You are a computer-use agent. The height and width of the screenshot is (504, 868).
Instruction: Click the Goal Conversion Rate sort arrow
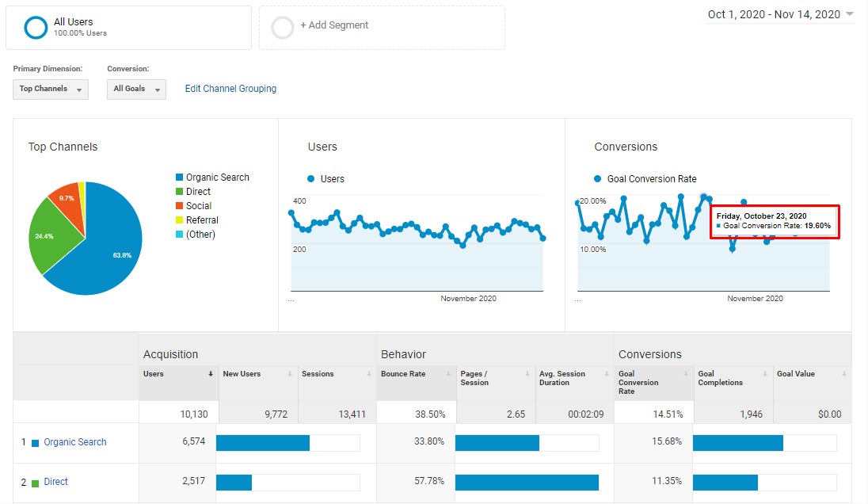[x=684, y=373]
